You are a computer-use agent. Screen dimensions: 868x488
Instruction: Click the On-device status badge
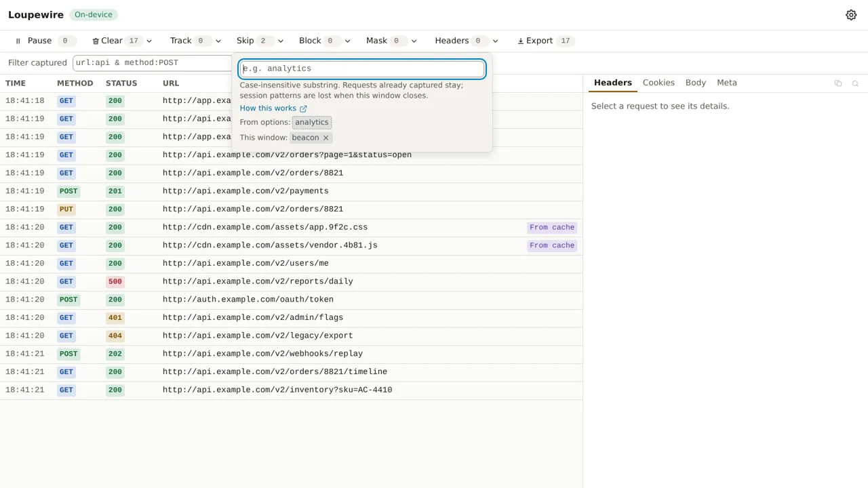93,15
